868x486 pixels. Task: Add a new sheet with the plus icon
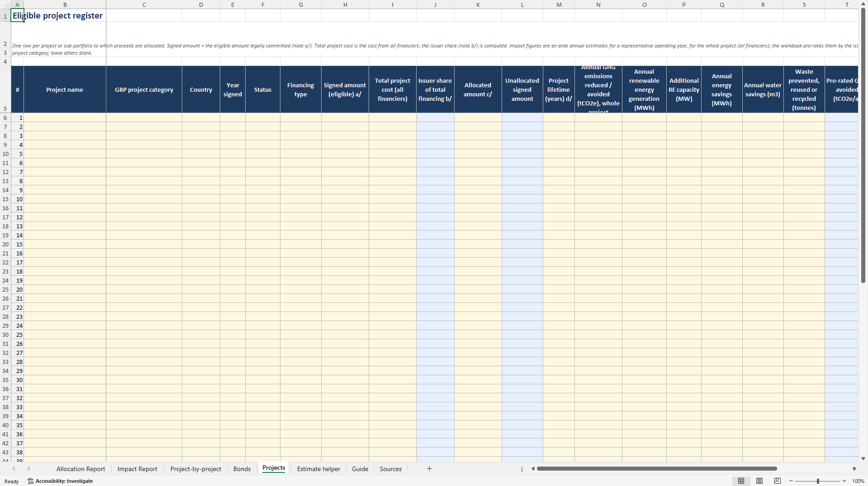[x=429, y=469]
